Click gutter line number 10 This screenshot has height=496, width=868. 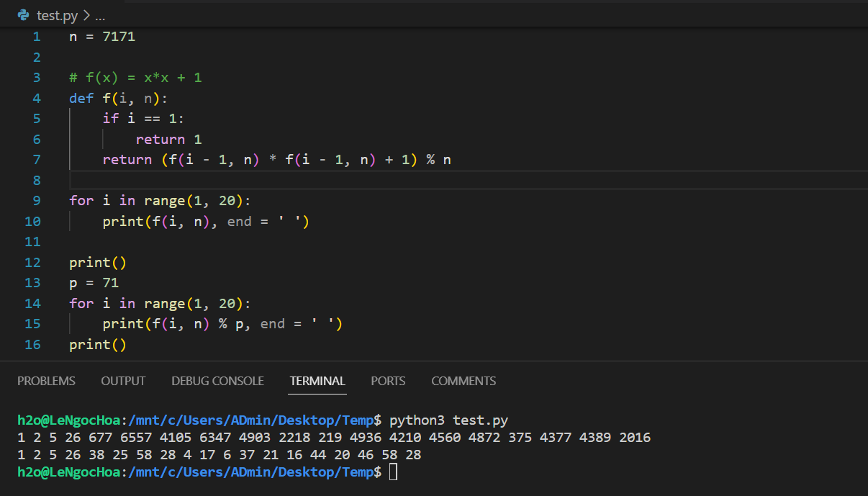tap(33, 221)
